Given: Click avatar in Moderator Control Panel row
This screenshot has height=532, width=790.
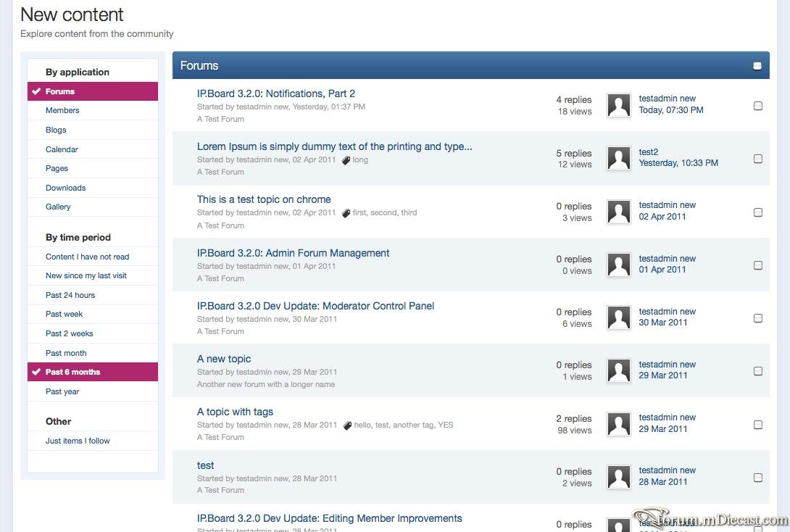Looking at the screenshot, I should coord(619,317).
